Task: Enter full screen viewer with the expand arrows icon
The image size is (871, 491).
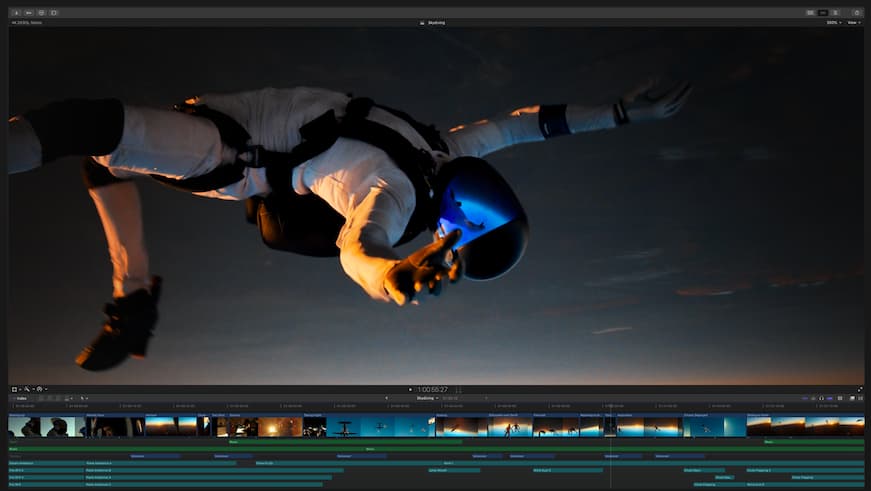Action: (x=860, y=389)
